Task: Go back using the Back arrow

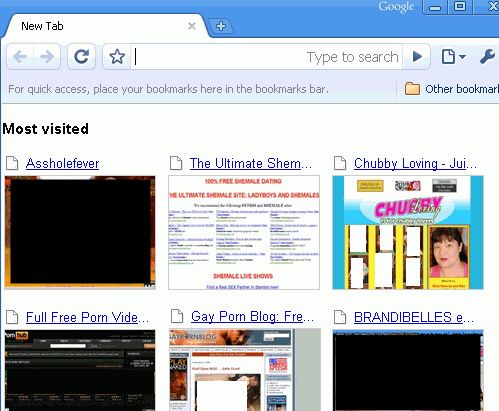Action: (x=21, y=57)
